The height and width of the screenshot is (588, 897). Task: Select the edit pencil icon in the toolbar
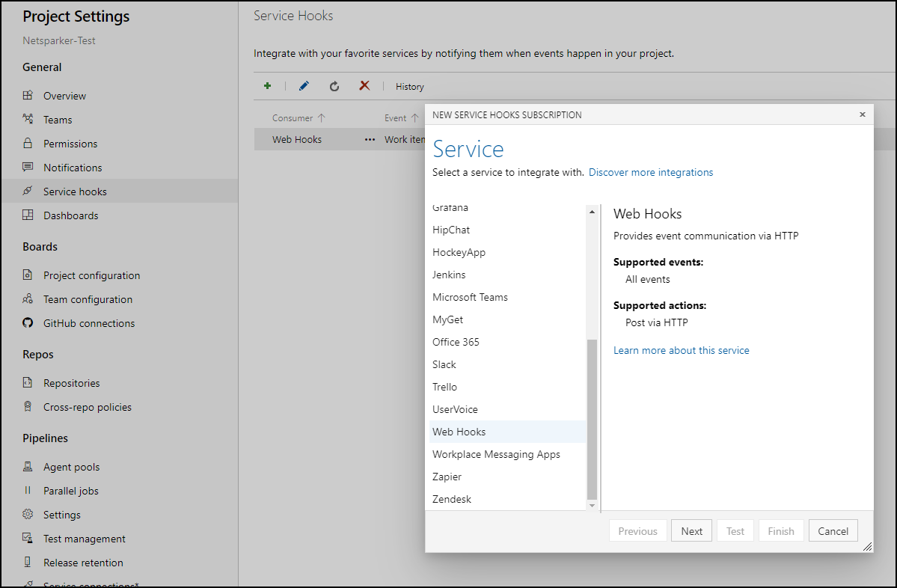coord(304,86)
